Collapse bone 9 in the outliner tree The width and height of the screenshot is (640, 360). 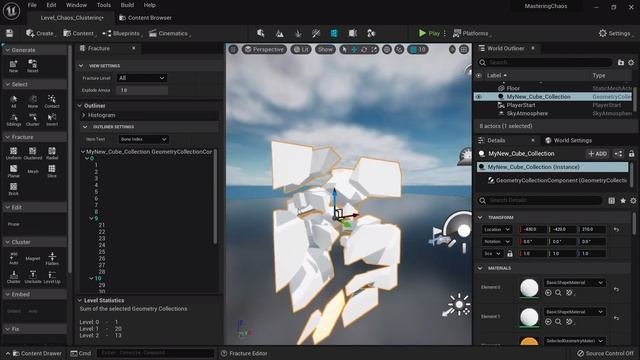91,218
